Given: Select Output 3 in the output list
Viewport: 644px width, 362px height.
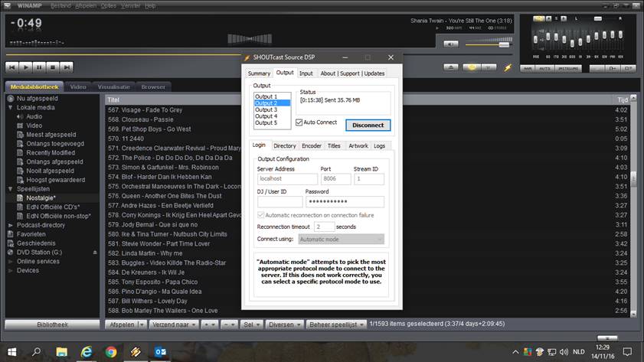Looking at the screenshot, I should [266, 109].
